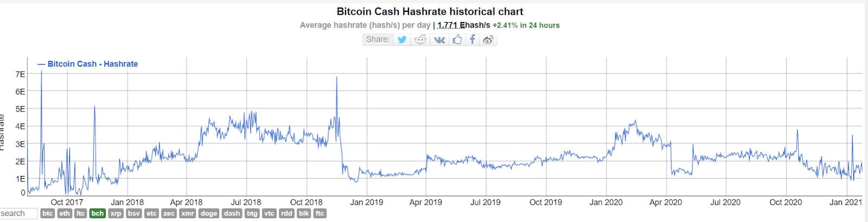868x222 pixels.
Task: Click the 1.771 Ehash/s value link
Action: pos(464,25)
